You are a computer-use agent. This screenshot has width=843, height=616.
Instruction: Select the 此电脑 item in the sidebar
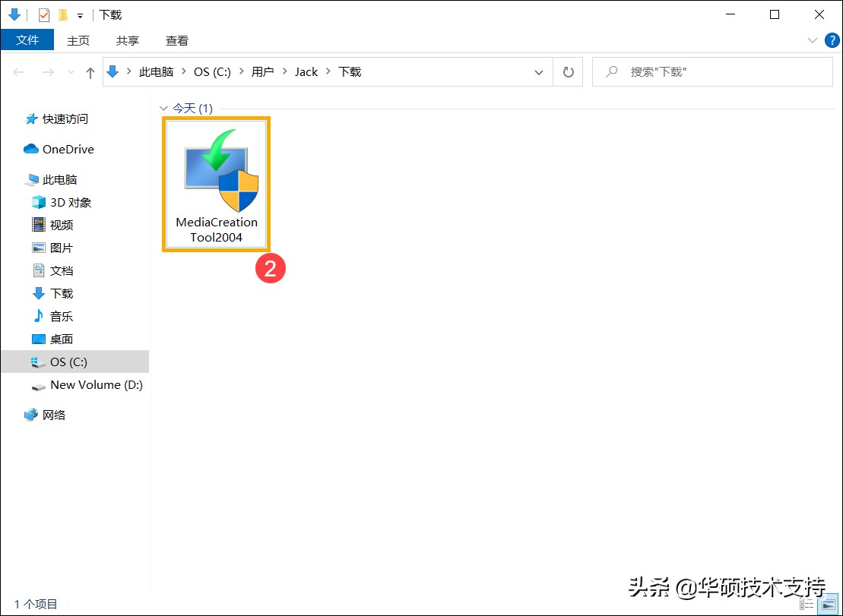pos(61,179)
